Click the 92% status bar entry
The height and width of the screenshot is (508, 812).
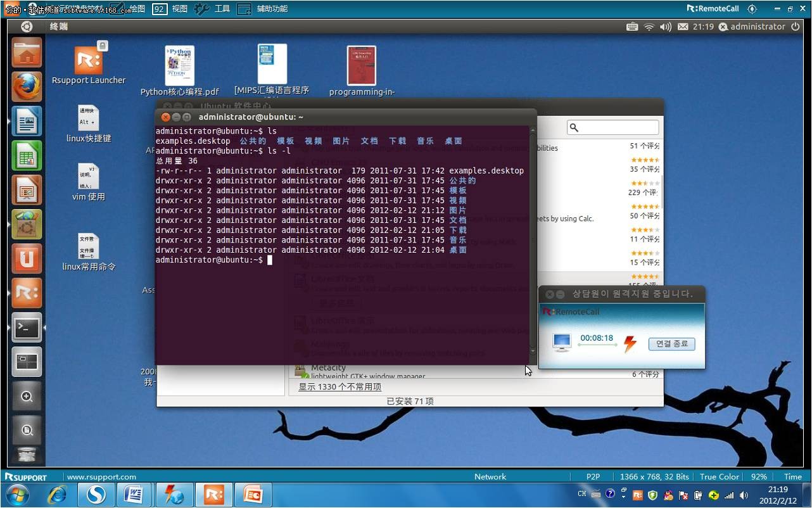pyautogui.click(x=758, y=477)
